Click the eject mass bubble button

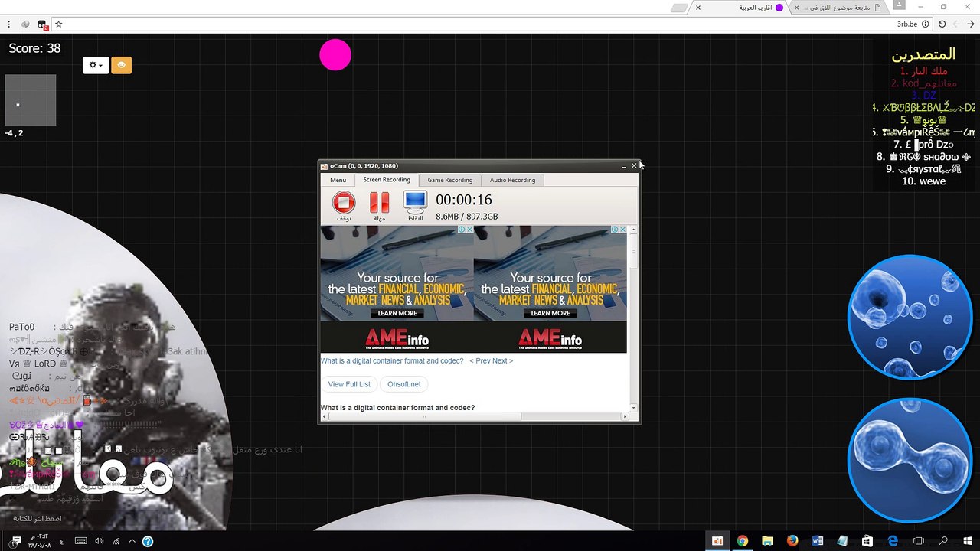coord(910,317)
